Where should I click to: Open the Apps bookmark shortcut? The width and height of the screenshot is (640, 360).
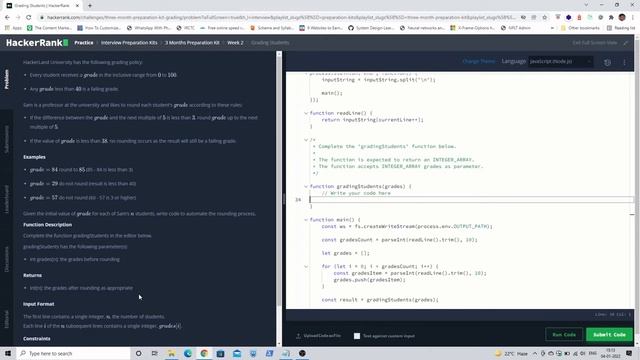point(13,28)
